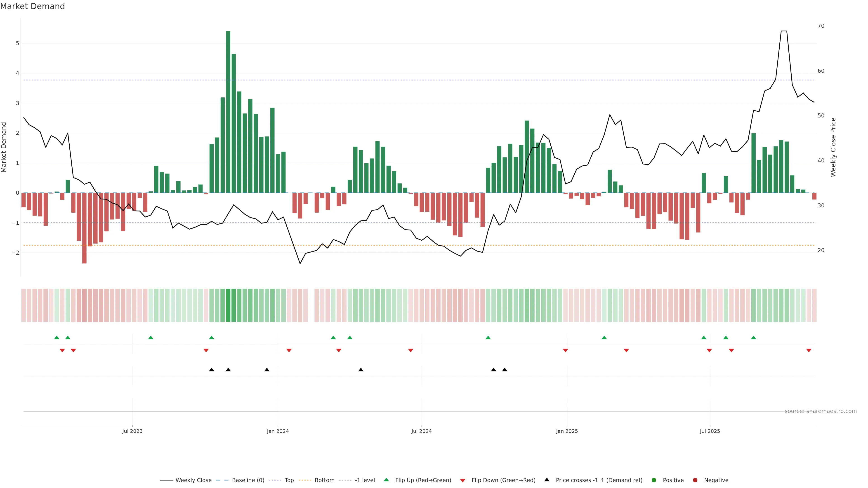This screenshot has width=868, height=488.
Task: Click the -1 level legend item
Action: (365, 480)
